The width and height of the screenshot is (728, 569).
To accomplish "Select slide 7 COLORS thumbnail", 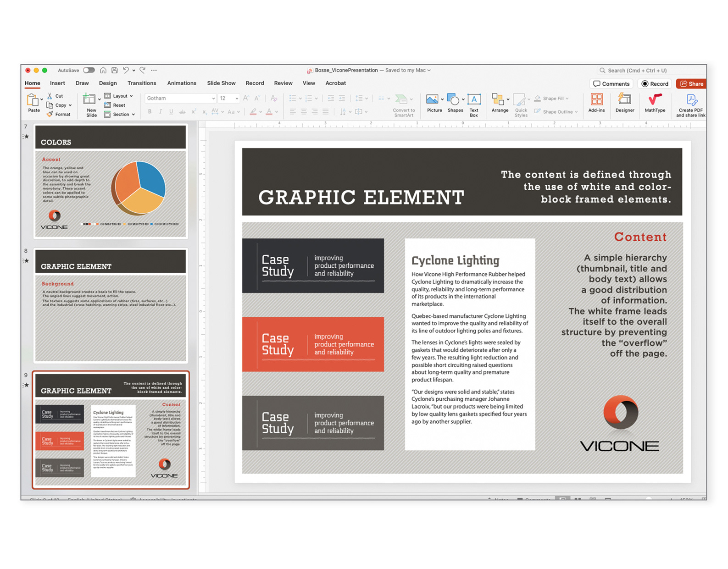I will 111,181.
